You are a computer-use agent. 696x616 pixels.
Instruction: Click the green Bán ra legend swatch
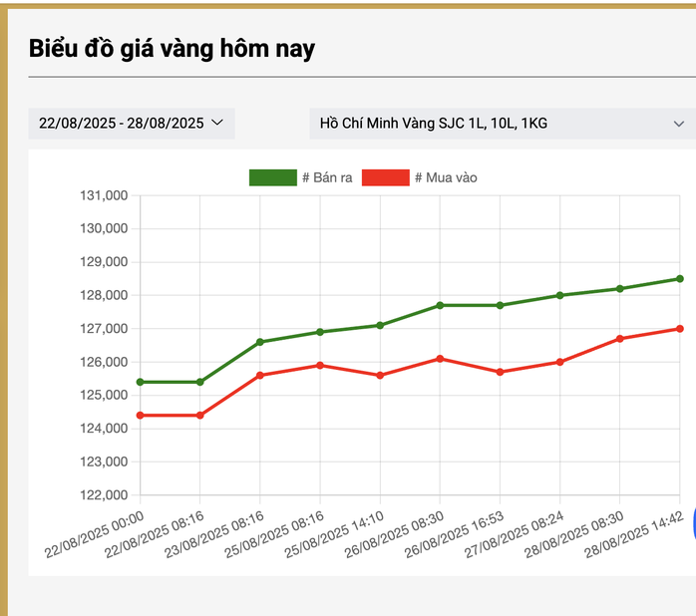tap(272, 177)
